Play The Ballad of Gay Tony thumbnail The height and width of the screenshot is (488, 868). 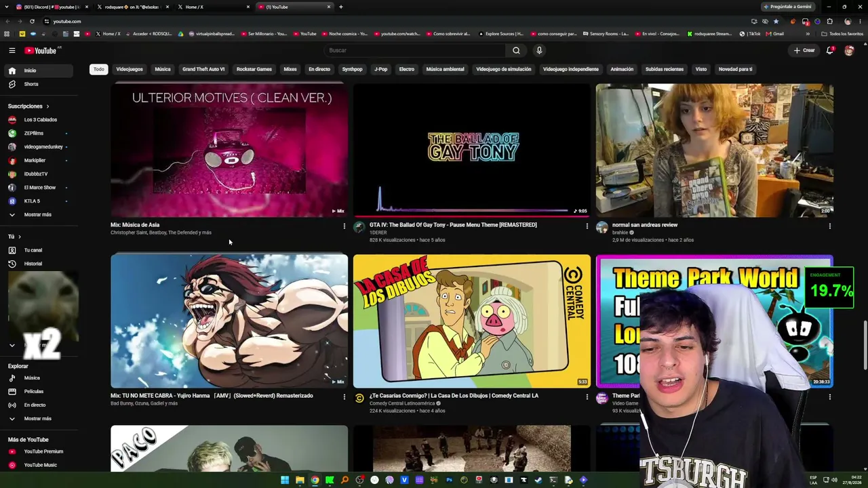click(472, 150)
